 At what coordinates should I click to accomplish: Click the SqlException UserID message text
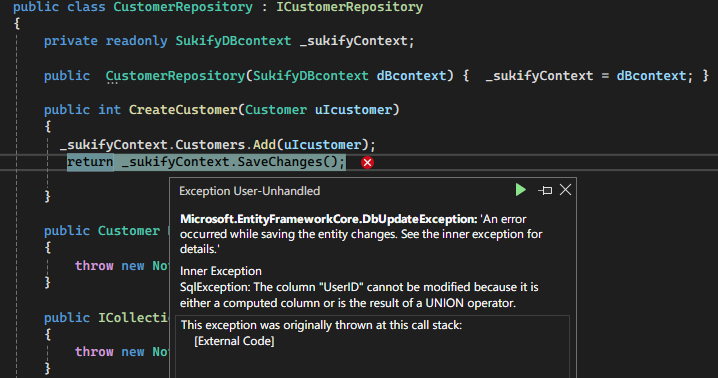click(359, 295)
